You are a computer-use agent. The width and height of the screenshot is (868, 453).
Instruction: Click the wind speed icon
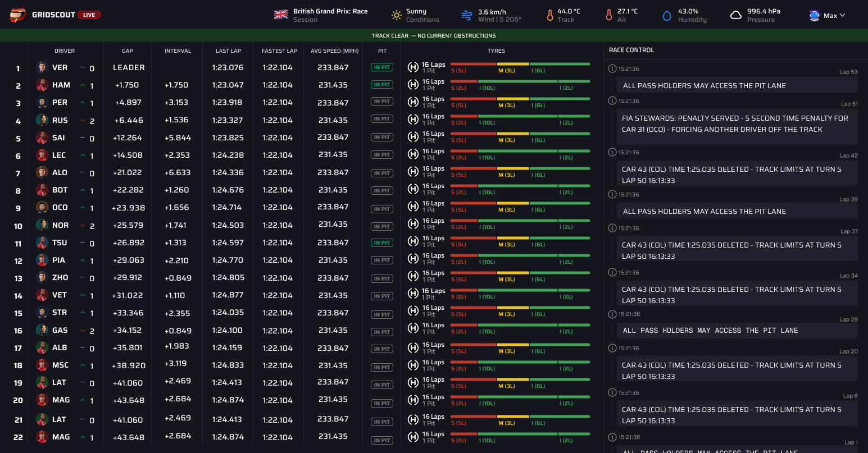point(466,15)
